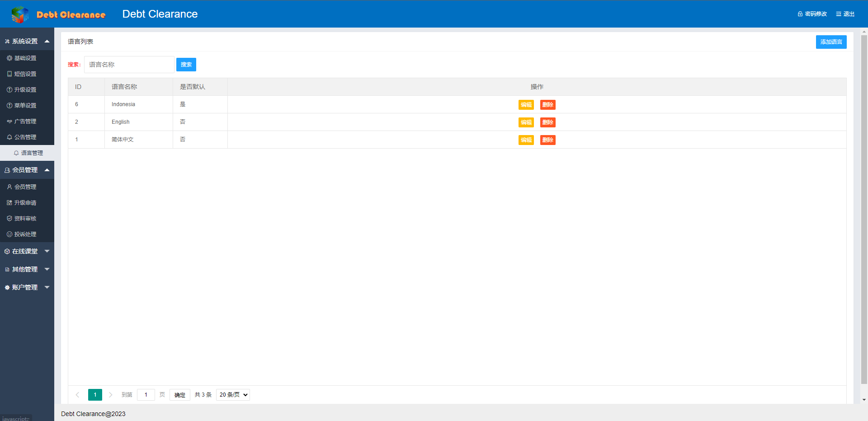Click the ID column header
The image size is (868, 421).
click(x=86, y=87)
